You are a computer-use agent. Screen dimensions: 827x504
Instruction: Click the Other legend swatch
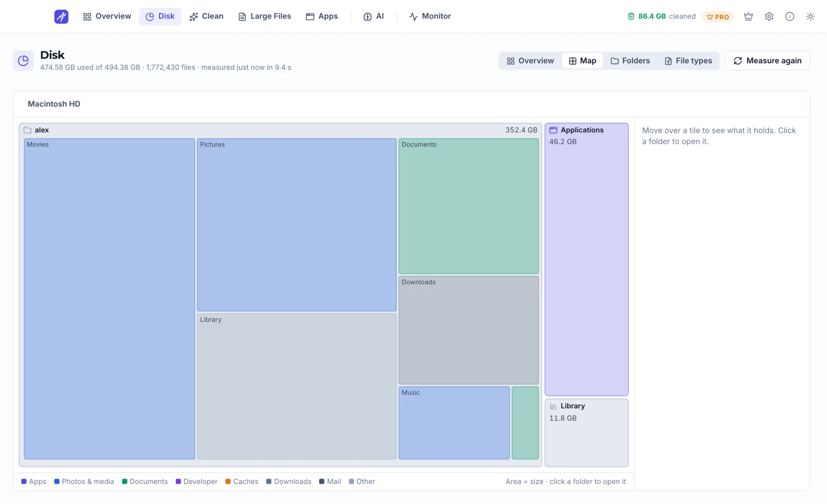pyautogui.click(x=351, y=482)
